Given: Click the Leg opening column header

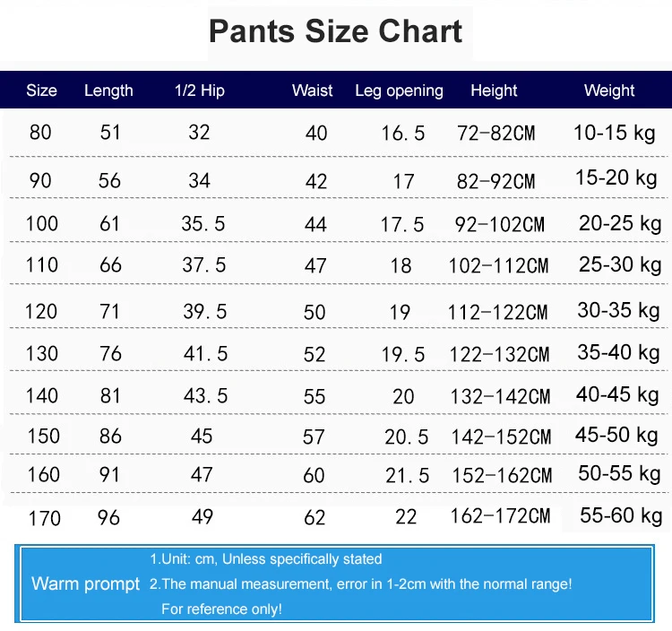Looking at the screenshot, I should [399, 91].
